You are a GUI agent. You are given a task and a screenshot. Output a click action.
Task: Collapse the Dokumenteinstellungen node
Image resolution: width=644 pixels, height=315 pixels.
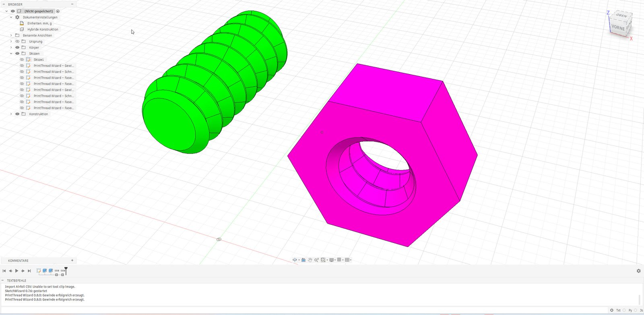[x=11, y=17]
